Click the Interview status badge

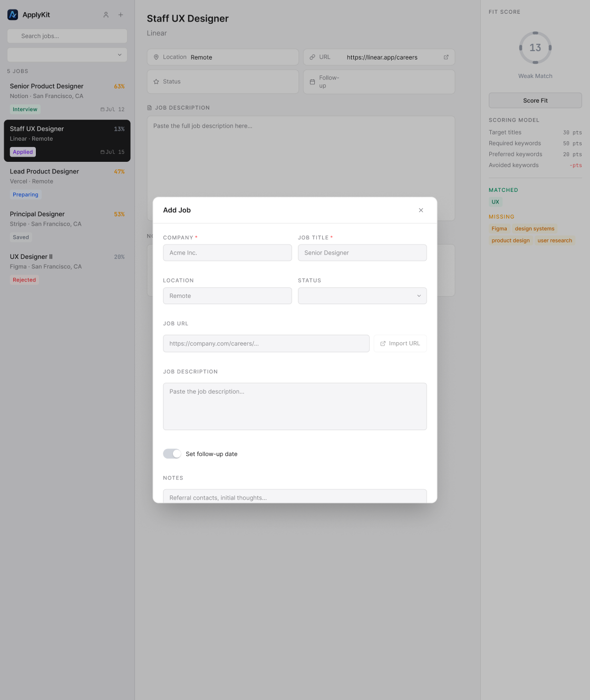(25, 110)
